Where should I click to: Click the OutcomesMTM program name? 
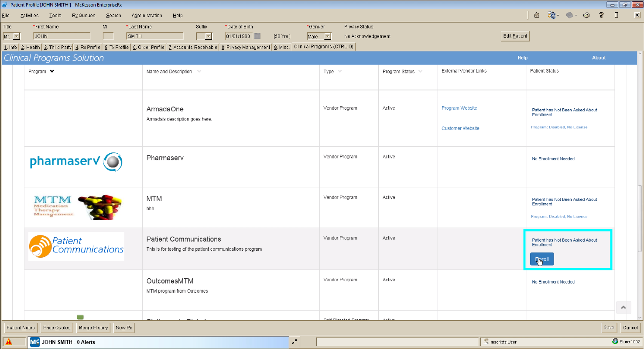(x=170, y=281)
